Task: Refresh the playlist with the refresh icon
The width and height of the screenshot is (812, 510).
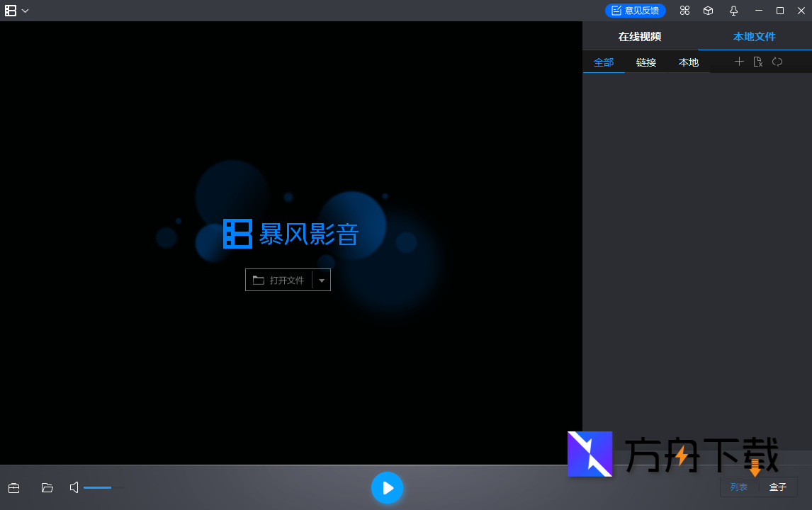Action: pyautogui.click(x=777, y=62)
